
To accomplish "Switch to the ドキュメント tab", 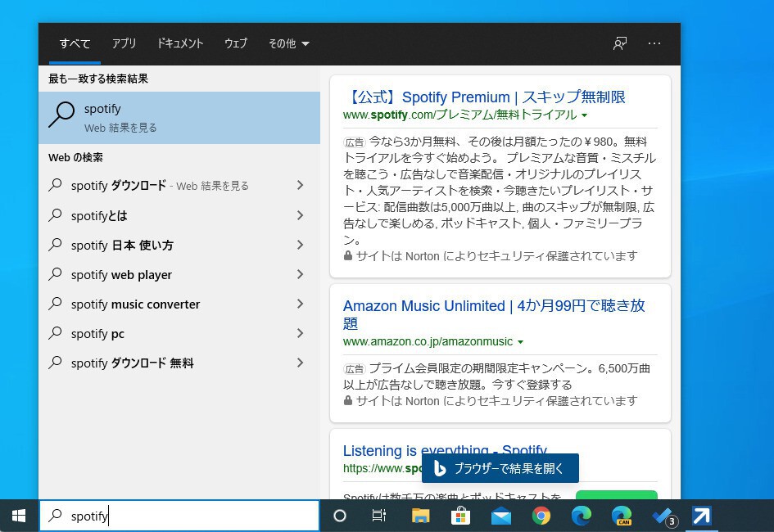I will (x=180, y=43).
